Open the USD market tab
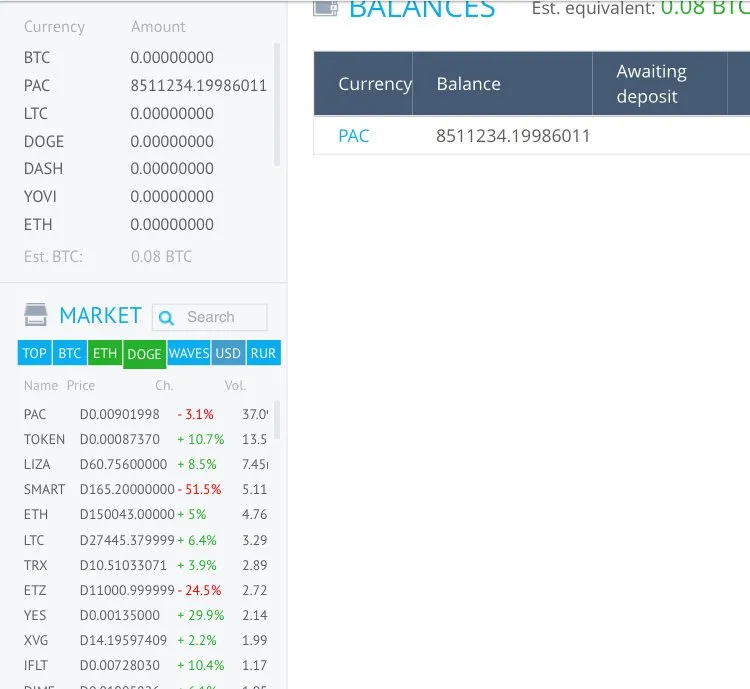750x689 pixels. (228, 353)
